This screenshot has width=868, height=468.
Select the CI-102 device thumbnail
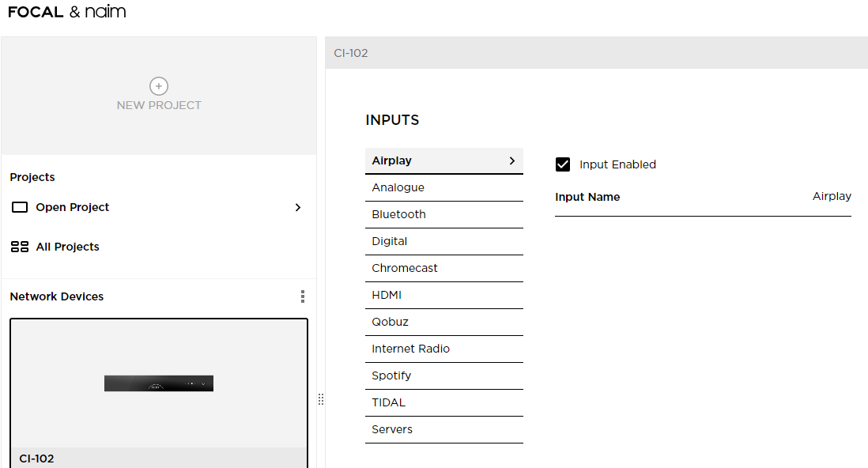tap(159, 383)
